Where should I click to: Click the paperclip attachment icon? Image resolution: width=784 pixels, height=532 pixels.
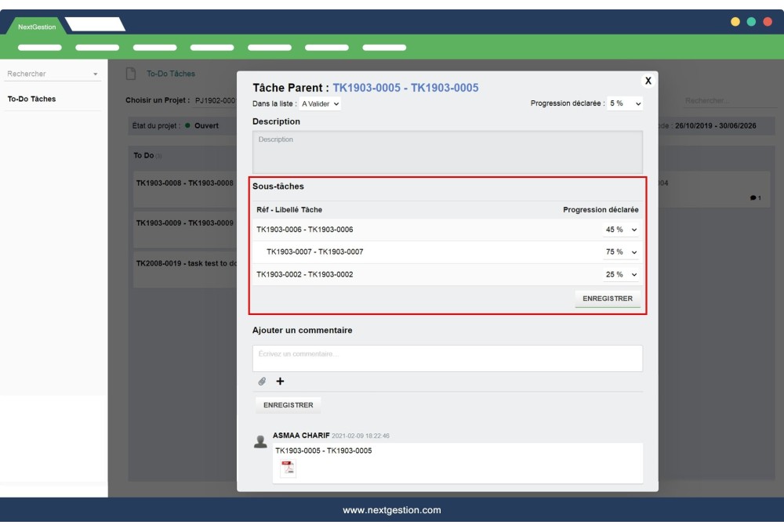261,383
